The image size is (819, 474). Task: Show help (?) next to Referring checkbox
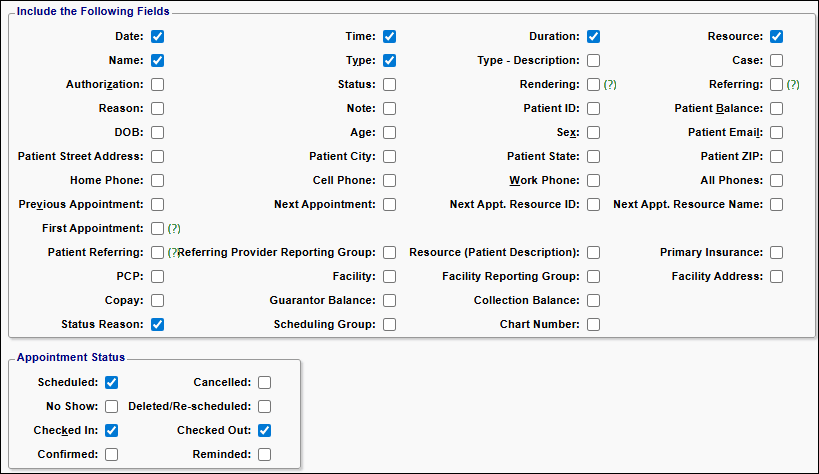point(793,85)
